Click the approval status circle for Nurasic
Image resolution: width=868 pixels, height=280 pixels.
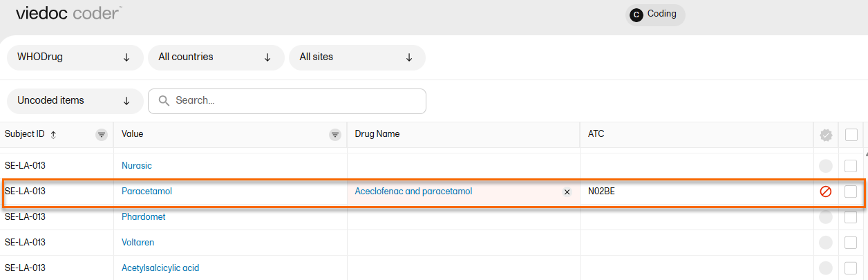[x=825, y=166]
